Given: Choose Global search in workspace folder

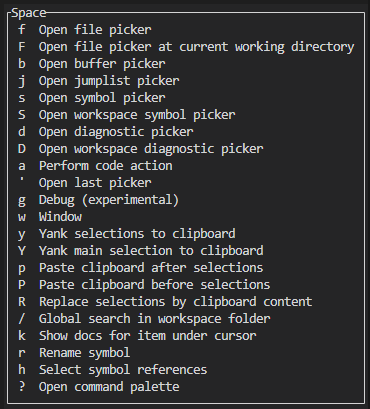Looking at the screenshot, I should click(144, 319).
